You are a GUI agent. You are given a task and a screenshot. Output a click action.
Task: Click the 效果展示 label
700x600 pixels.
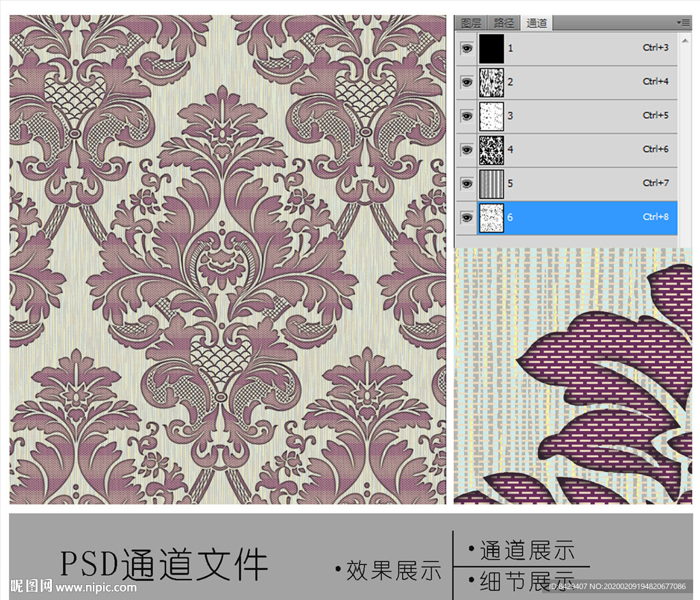point(393,571)
